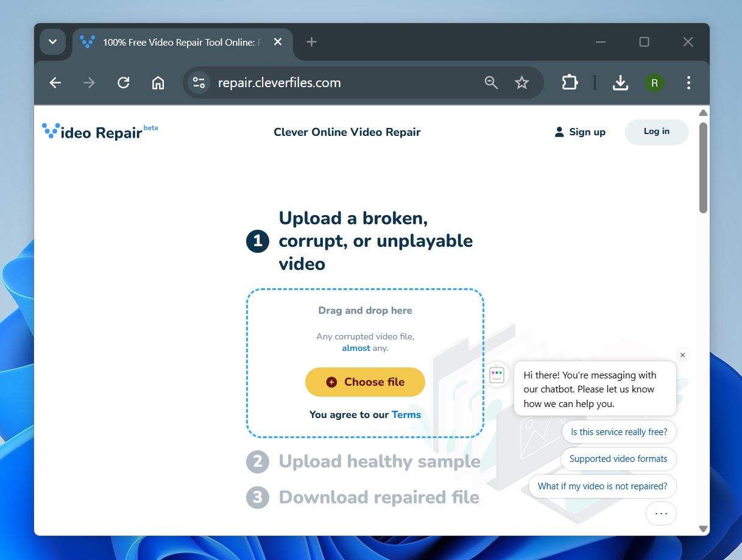This screenshot has height=560, width=742.
Task: Open the browser home page icon
Action: (157, 82)
